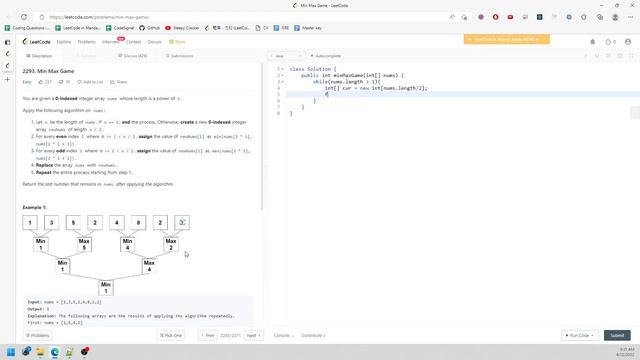Open the blue gear extension icon
The height and width of the screenshot is (360, 640).
(569, 17)
